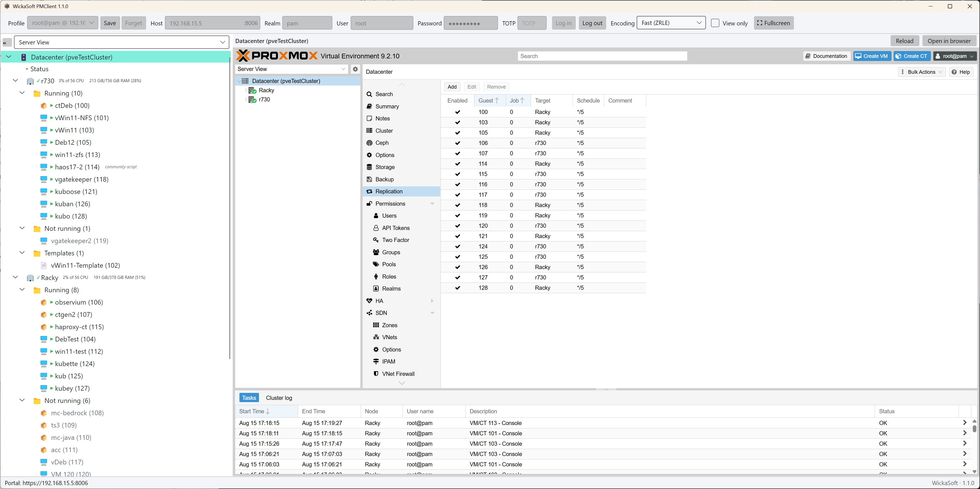Open the Bulk Actions dropdown
980x489 pixels.
click(x=921, y=72)
